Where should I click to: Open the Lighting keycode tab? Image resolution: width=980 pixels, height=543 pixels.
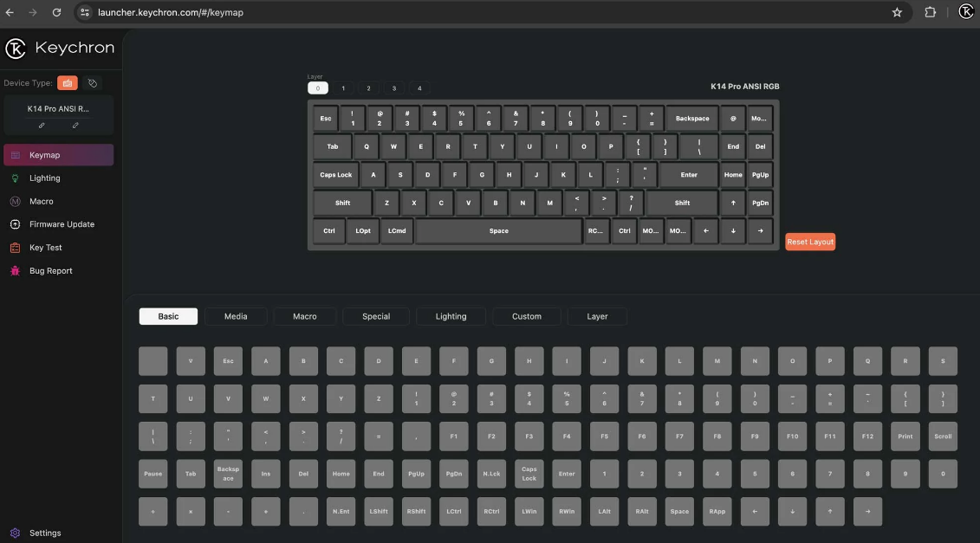(x=451, y=316)
